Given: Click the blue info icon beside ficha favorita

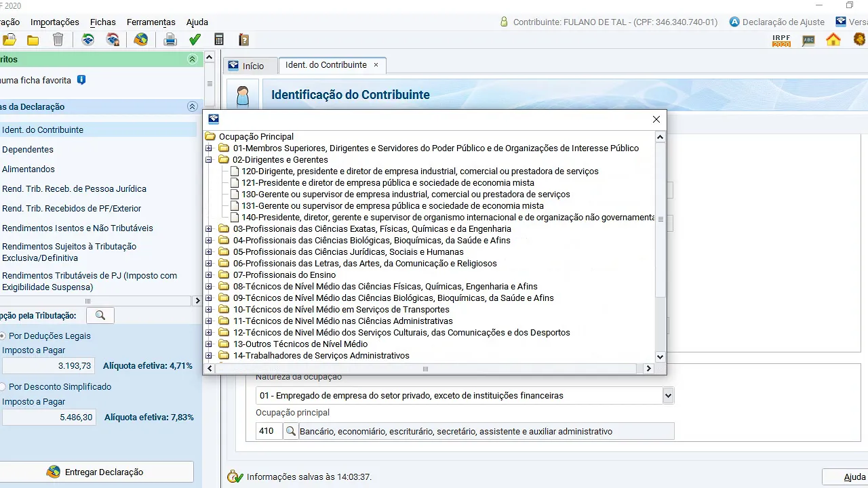Looking at the screenshot, I should [x=81, y=80].
